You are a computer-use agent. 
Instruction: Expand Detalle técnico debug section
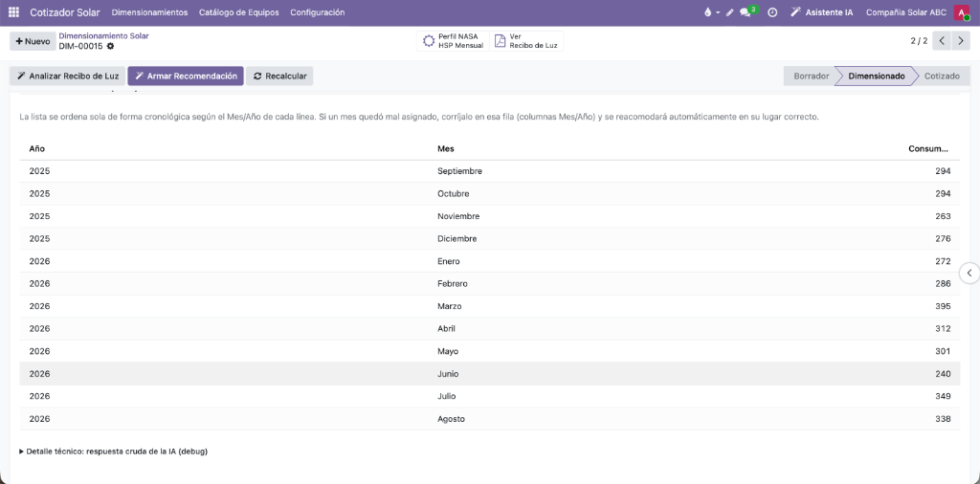pos(114,451)
